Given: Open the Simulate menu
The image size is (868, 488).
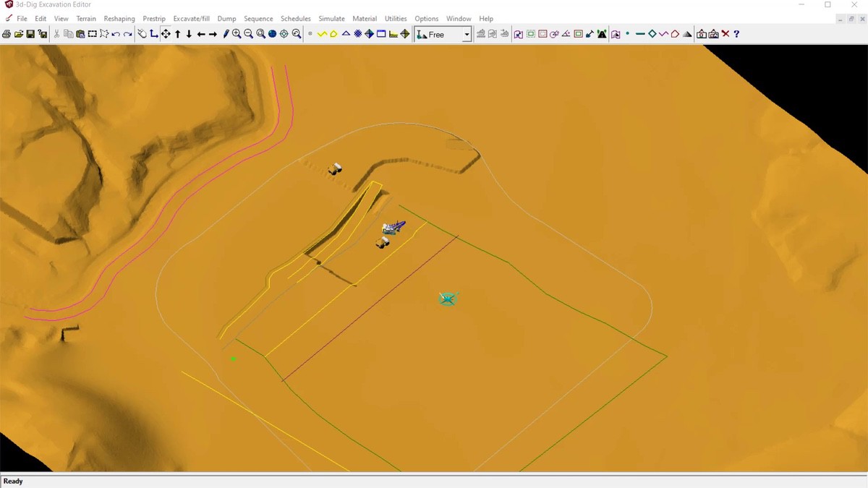Looking at the screenshot, I should pyautogui.click(x=331, y=19).
